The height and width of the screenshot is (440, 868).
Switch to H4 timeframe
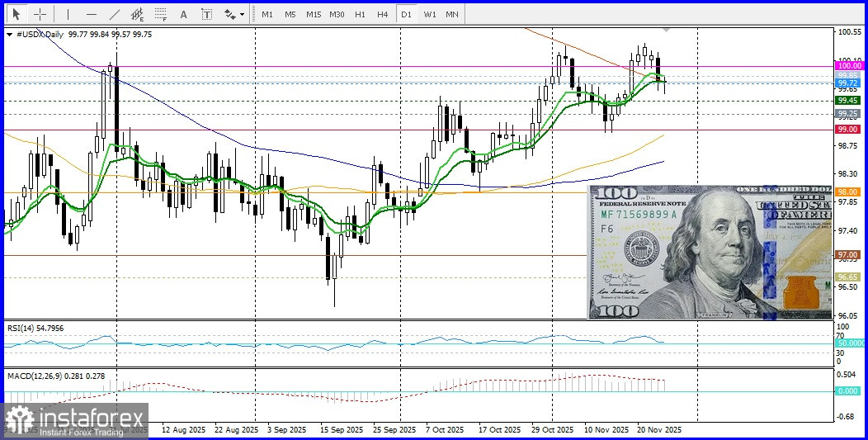pyautogui.click(x=383, y=14)
